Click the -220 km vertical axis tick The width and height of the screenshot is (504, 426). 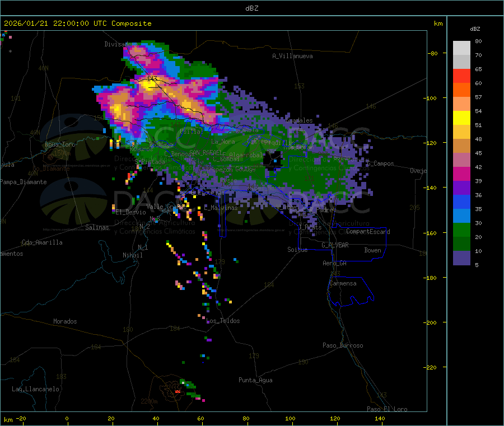coord(432,368)
